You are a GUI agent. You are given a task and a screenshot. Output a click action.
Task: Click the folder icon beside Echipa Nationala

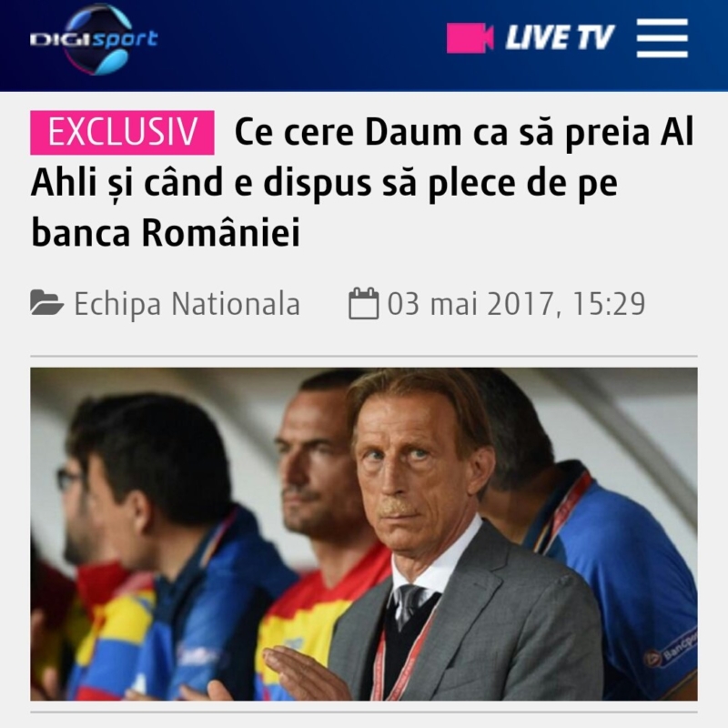tap(46, 303)
